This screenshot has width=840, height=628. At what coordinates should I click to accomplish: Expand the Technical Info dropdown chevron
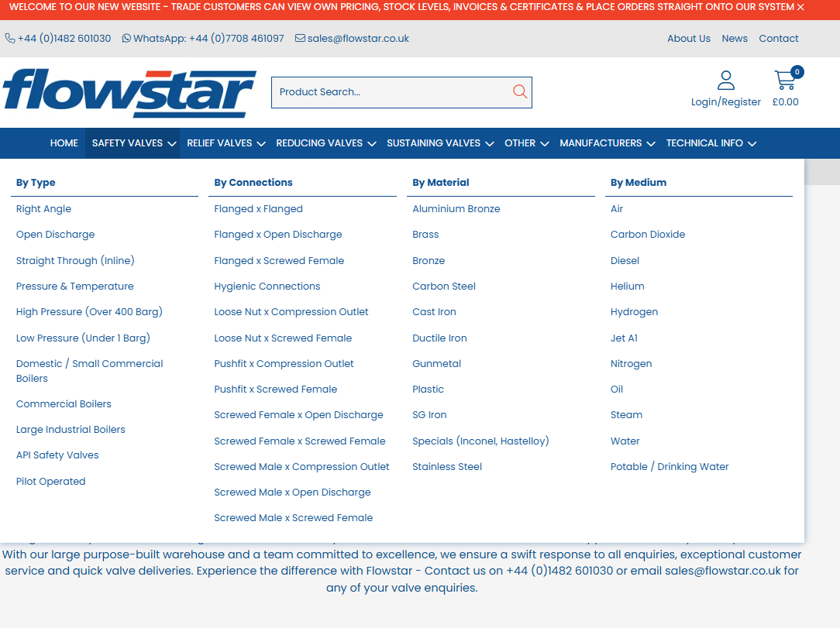[x=752, y=143]
